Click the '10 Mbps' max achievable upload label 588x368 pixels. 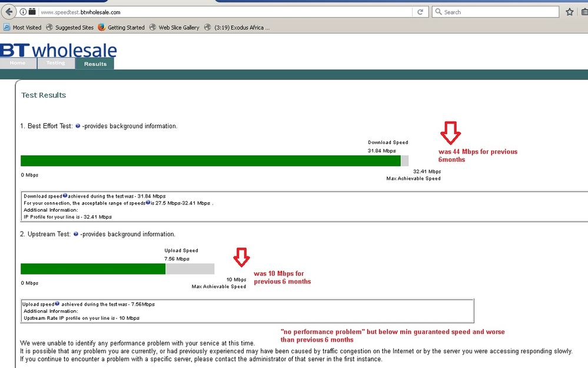(236, 280)
